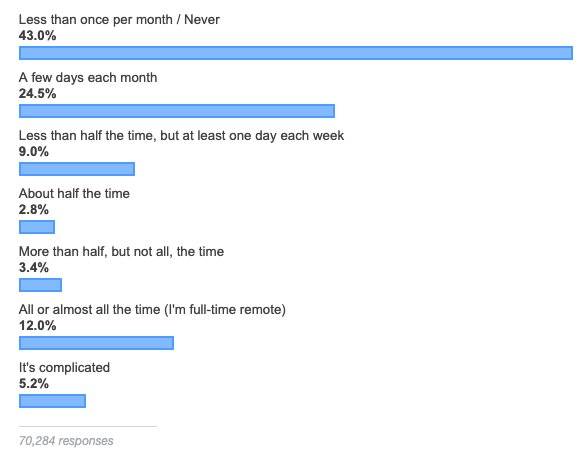The width and height of the screenshot is (584, 455).
Task: Click the 9.0% bar under one day weekly
Action: (77, 169)
